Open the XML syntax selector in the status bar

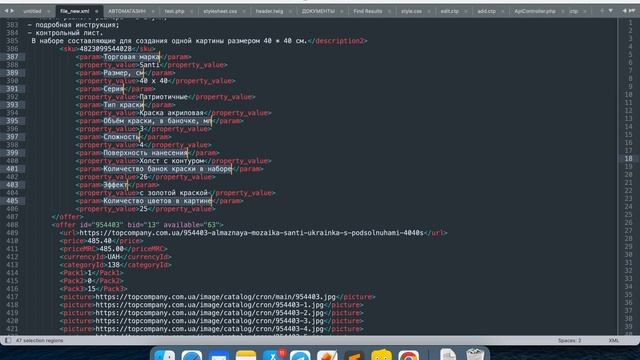pyautogui.click(x=613, y=340)
